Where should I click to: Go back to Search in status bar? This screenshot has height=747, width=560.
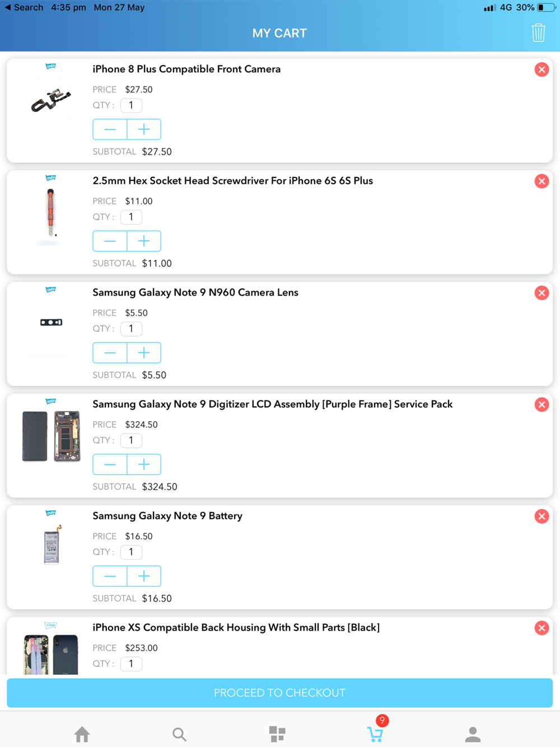point(24,7)
